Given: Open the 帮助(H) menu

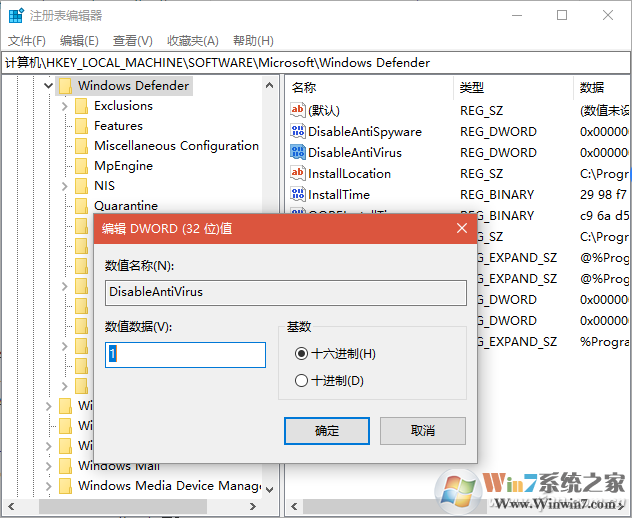Looking at the screenshot, I should tap(253, 41).
